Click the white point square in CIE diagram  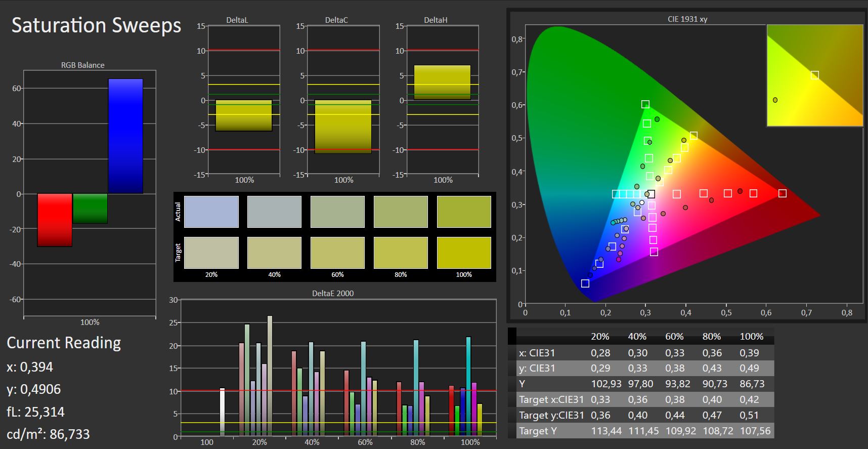[651, 194]
